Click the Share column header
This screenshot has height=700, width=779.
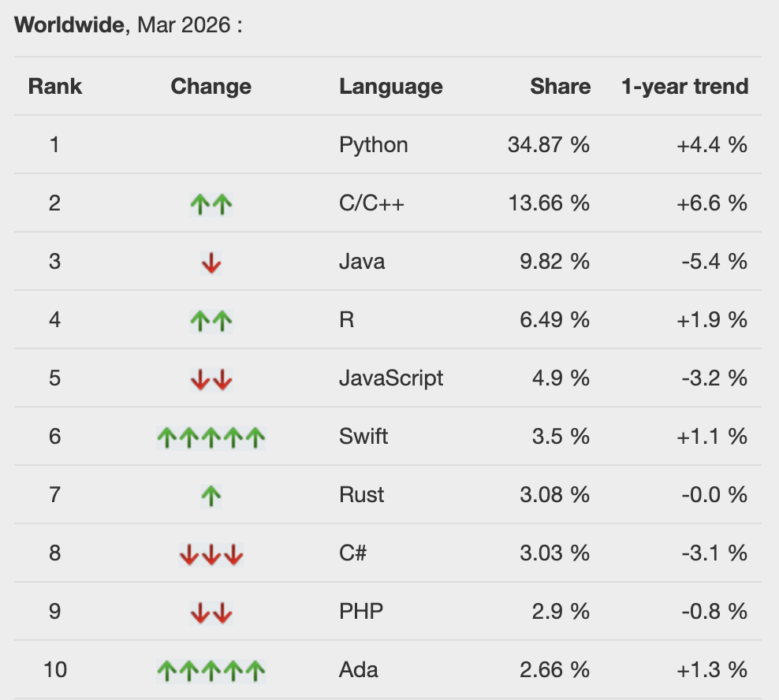click(561, 87)
